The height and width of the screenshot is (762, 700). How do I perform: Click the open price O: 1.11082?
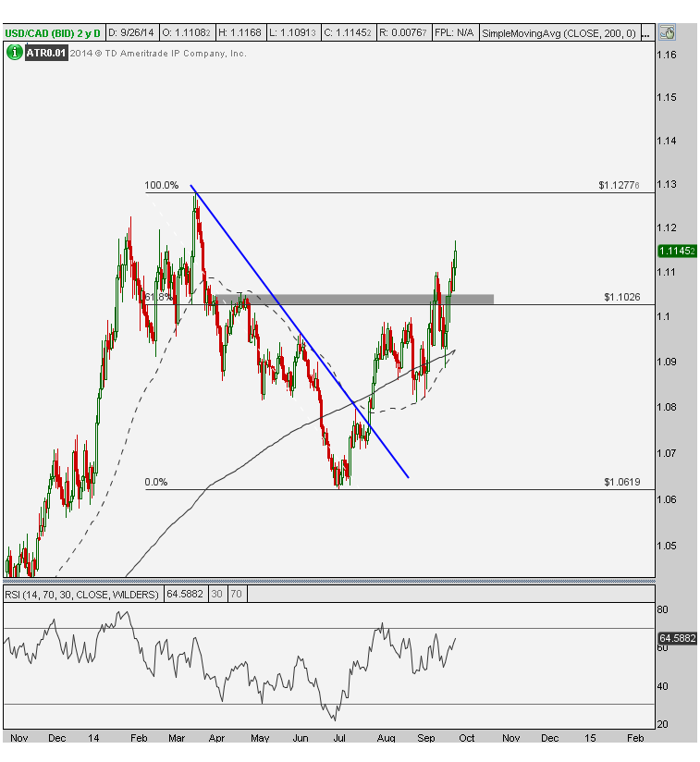[x=186, y=33]
